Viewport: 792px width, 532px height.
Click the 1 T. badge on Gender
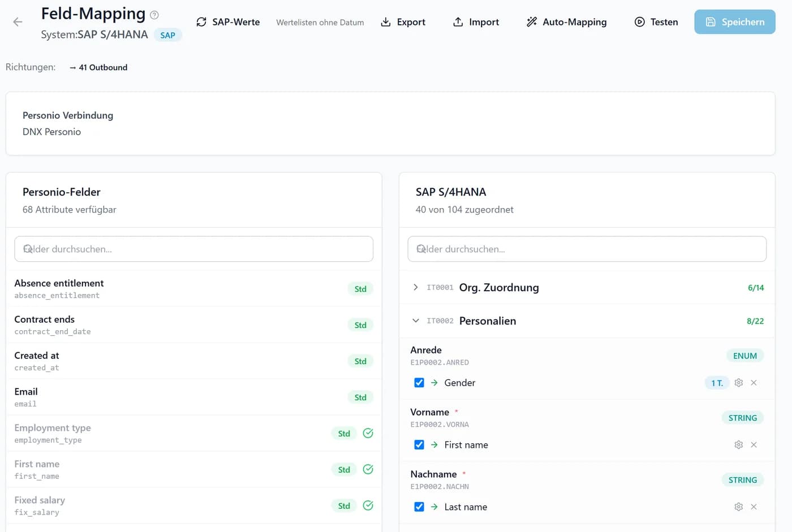(717, 383)
